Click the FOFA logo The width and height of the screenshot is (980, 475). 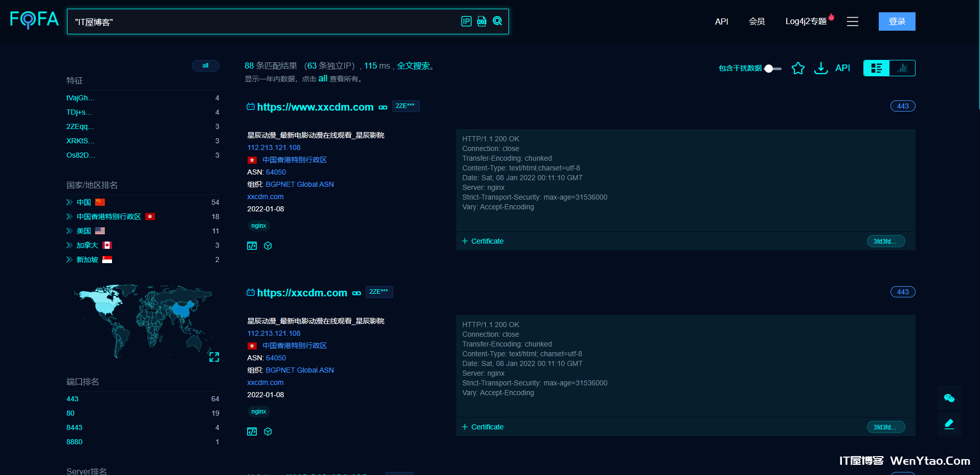(34, 20)
